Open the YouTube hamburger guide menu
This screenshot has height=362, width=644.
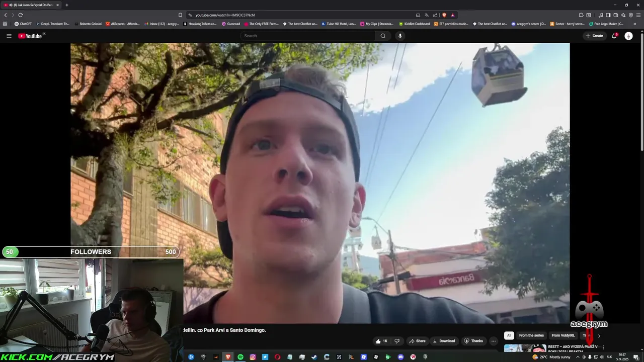(9, 36)
